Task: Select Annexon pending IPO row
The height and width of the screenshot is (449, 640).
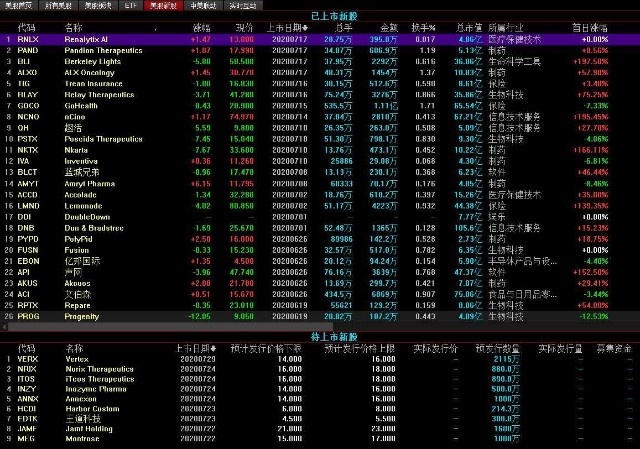Action: [x=320, y=399]
